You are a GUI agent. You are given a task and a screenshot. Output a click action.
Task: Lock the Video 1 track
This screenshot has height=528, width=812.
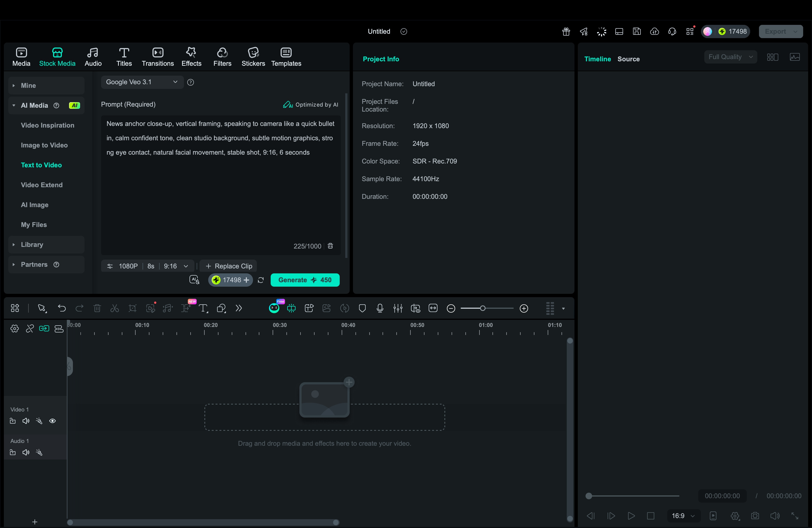12,421
